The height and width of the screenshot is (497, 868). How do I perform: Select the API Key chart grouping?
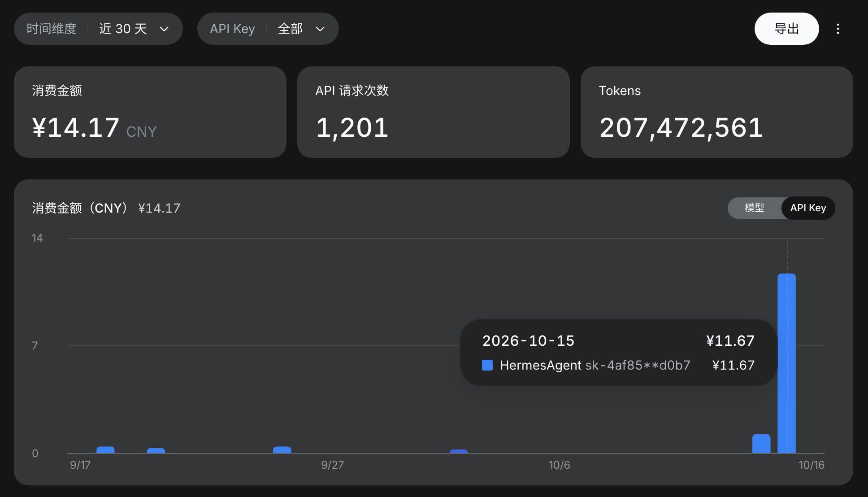pyautogui.click(x=808, y=208)
